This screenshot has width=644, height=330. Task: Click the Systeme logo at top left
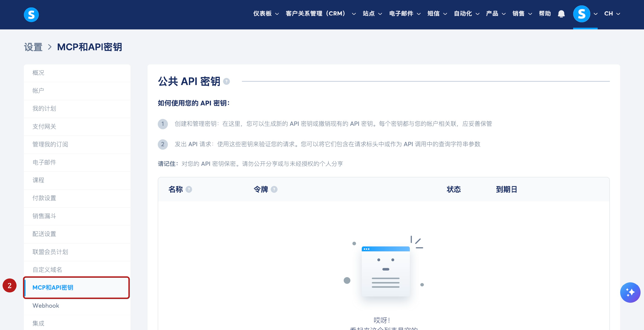[31, 15]
